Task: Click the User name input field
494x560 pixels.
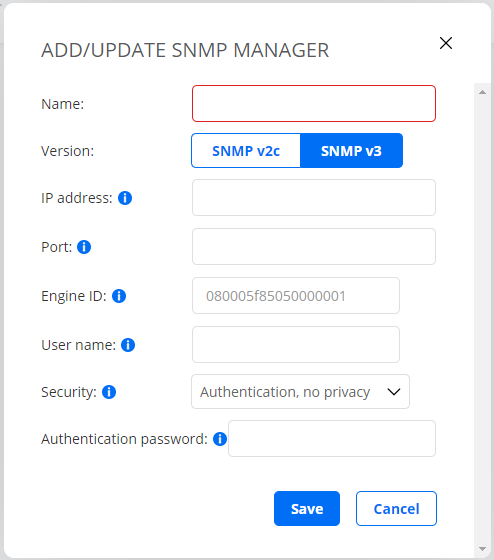Action: (296, 345)
